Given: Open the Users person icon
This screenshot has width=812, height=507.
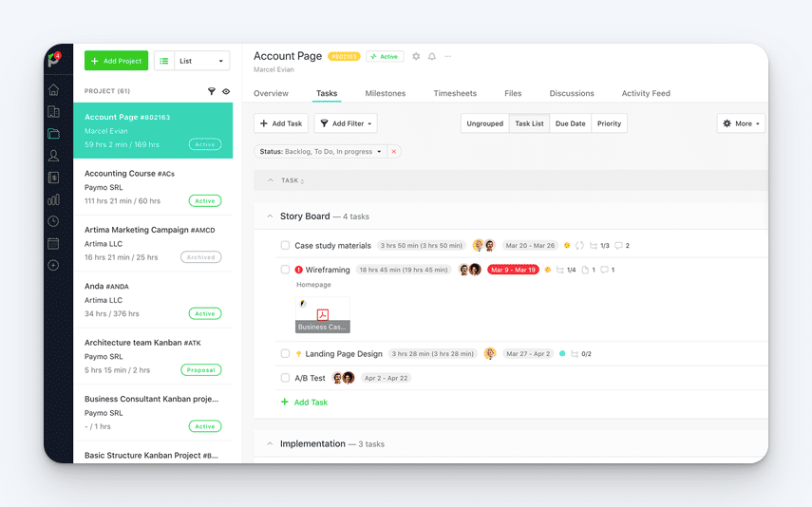Looking at the screenshot, I should 53,156.
